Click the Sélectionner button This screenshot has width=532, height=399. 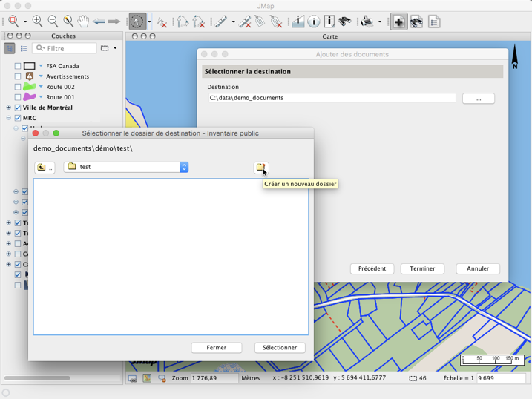pyautogui.click(x=280, y=347)
